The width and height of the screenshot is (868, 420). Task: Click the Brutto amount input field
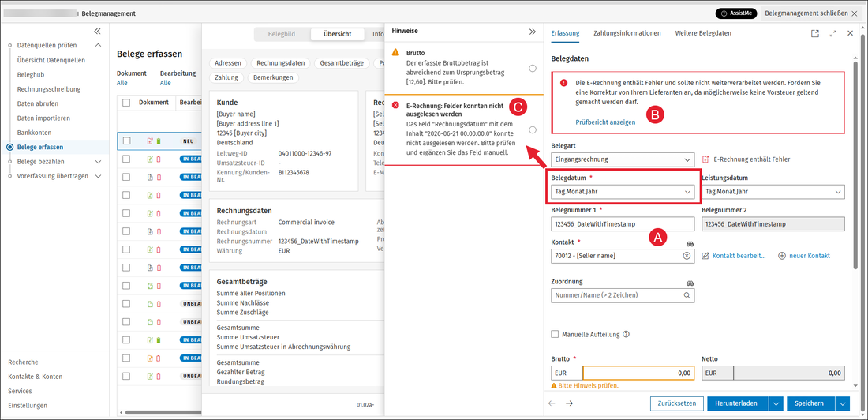[x=638, y=373]
